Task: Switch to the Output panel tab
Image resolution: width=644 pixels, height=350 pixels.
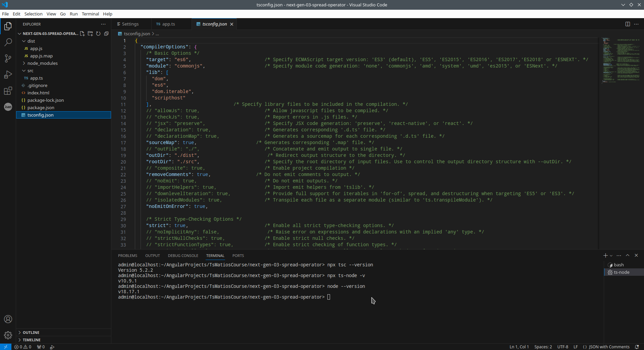Action: 153,256
